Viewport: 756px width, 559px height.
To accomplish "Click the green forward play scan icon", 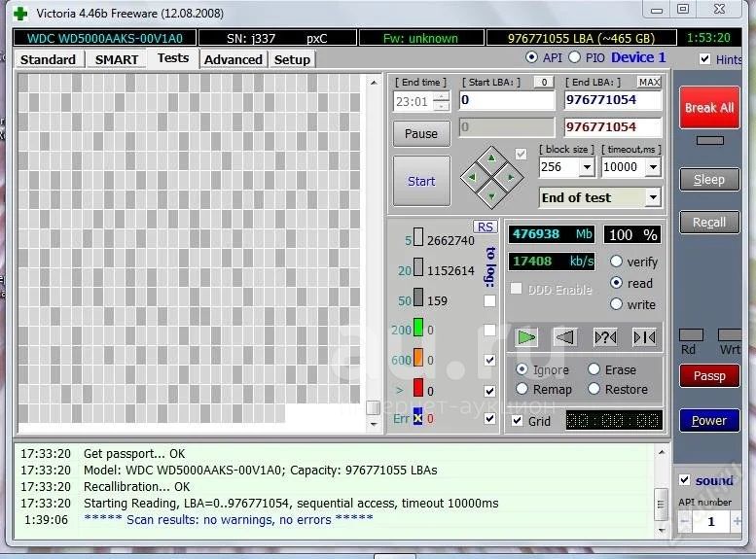I will [x=526, y=337].
